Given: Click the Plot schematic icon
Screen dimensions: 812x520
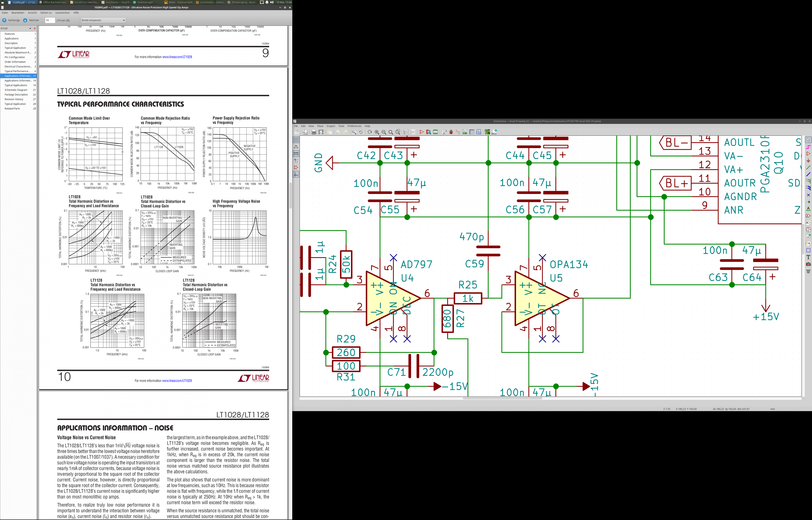Looking at the screenshot, I should (321, 132).
